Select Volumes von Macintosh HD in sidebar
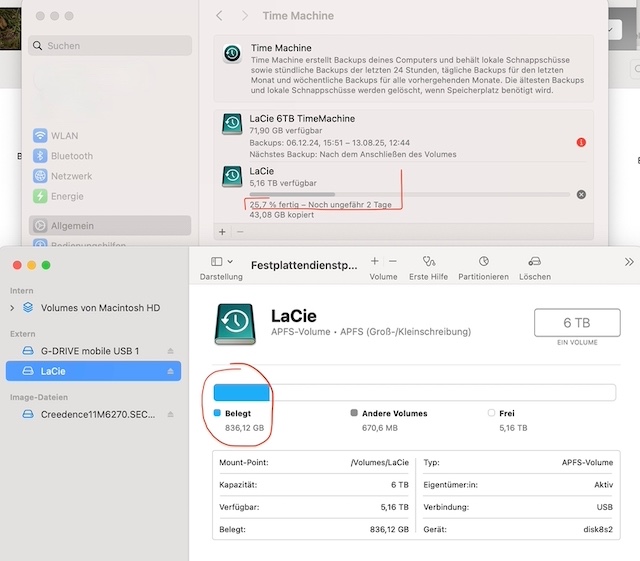Screen dimensions: 640x561 point(91,308)
